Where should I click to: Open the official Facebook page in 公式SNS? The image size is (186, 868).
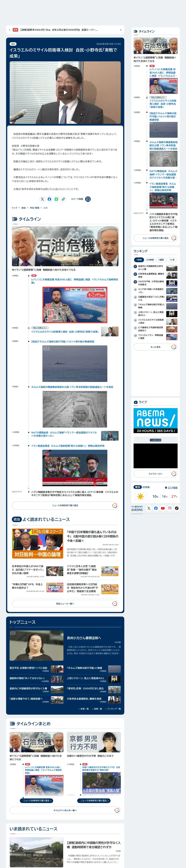pyautogui.click(x=156, y=508)
